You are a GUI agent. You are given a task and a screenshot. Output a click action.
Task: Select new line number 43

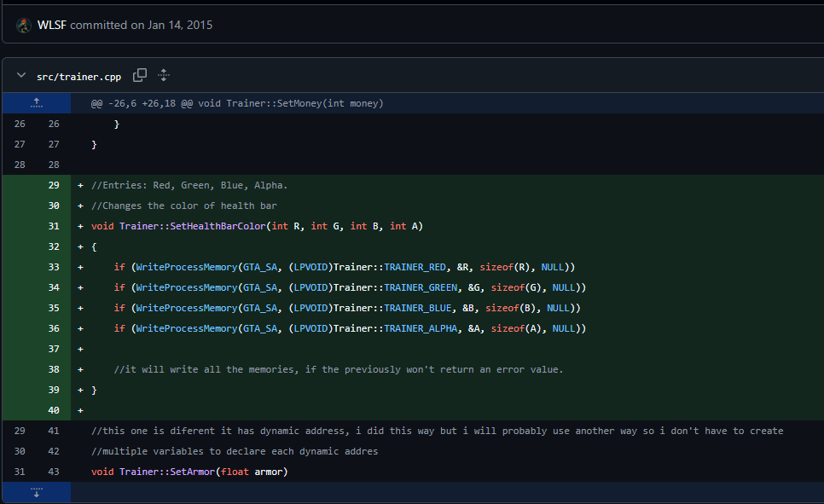[54, 472]
